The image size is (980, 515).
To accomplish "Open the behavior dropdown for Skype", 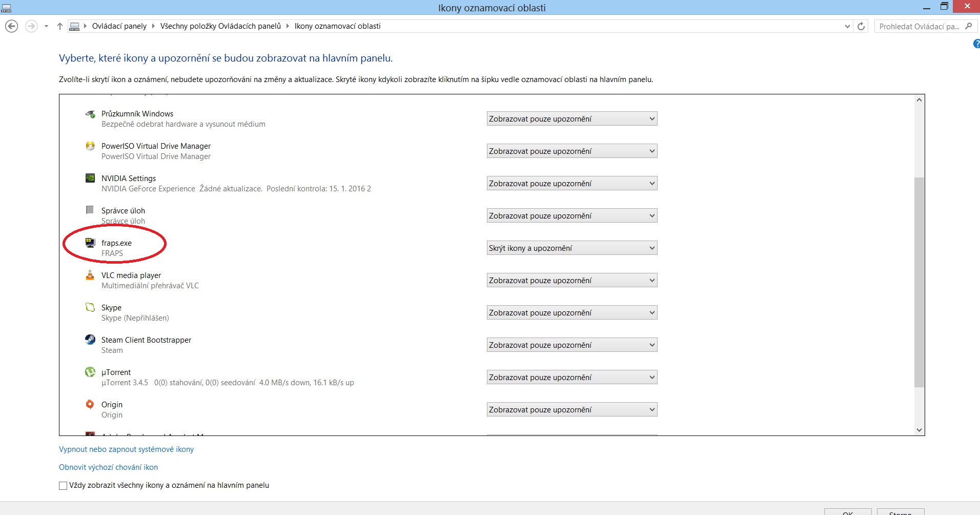I will pyautogui.click(x=572, y=313).
